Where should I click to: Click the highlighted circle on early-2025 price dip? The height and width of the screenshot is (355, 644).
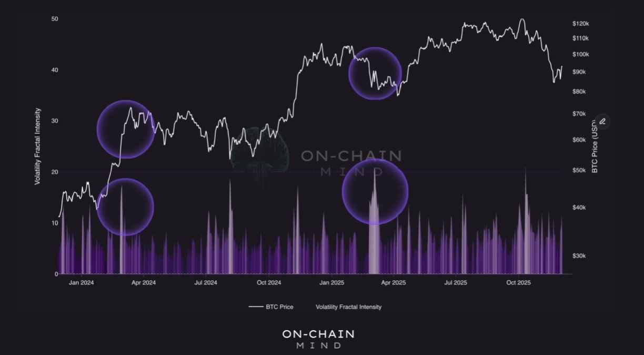pos(375,73)
